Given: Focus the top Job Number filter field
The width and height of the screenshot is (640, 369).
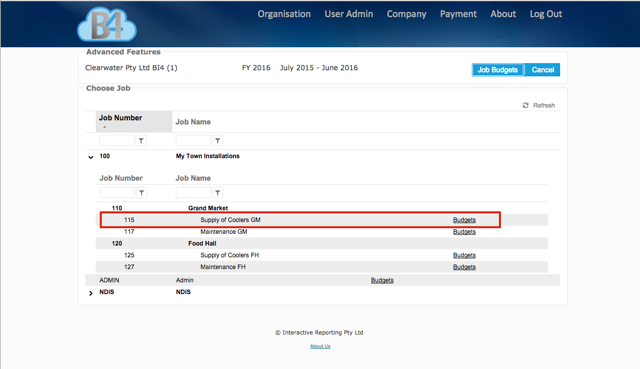Looking at the screenshot, I should (117, 141).
